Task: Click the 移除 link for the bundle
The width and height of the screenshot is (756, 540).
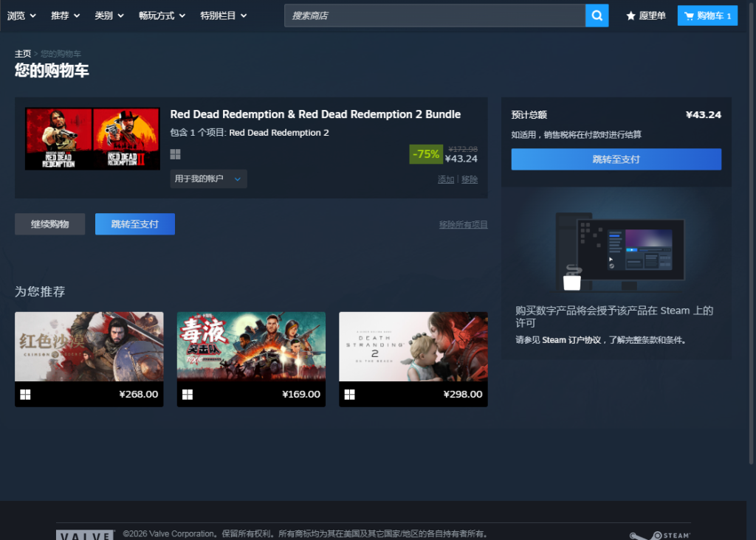Action: (470, 179)
